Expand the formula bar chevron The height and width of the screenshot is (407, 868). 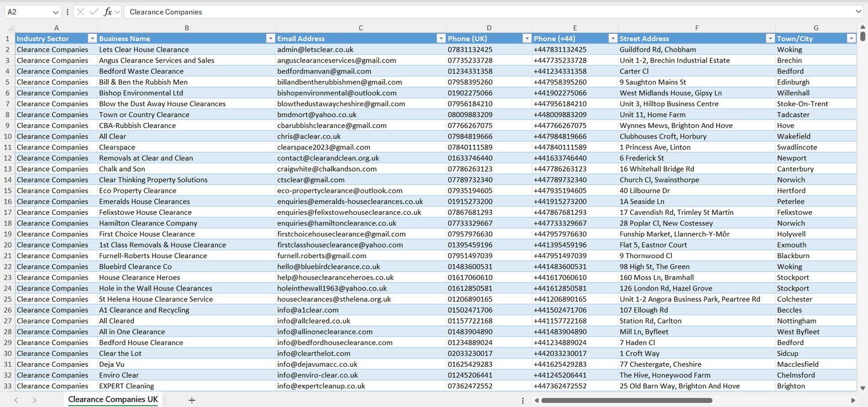click(x=858, y=12)
